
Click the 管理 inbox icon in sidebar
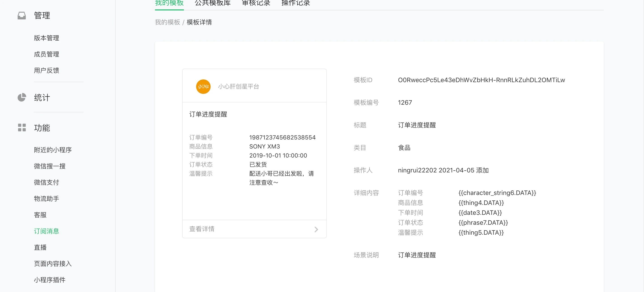pos(22,16)
